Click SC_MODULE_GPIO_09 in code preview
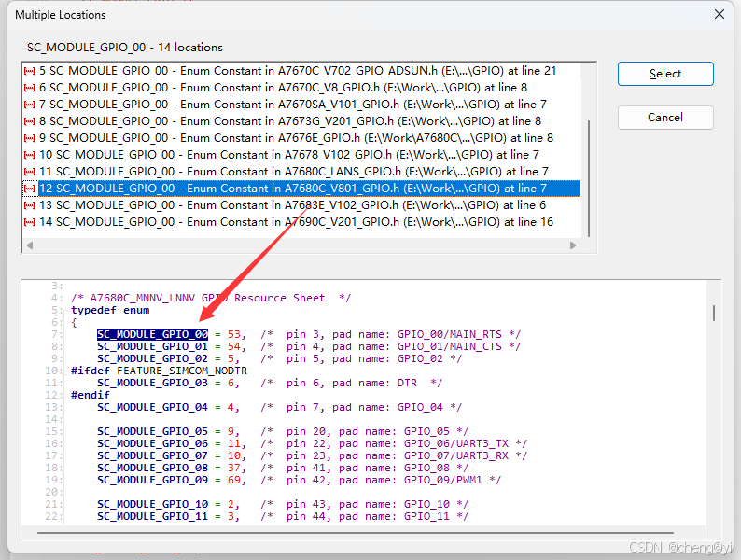 [x=153, y=480]
